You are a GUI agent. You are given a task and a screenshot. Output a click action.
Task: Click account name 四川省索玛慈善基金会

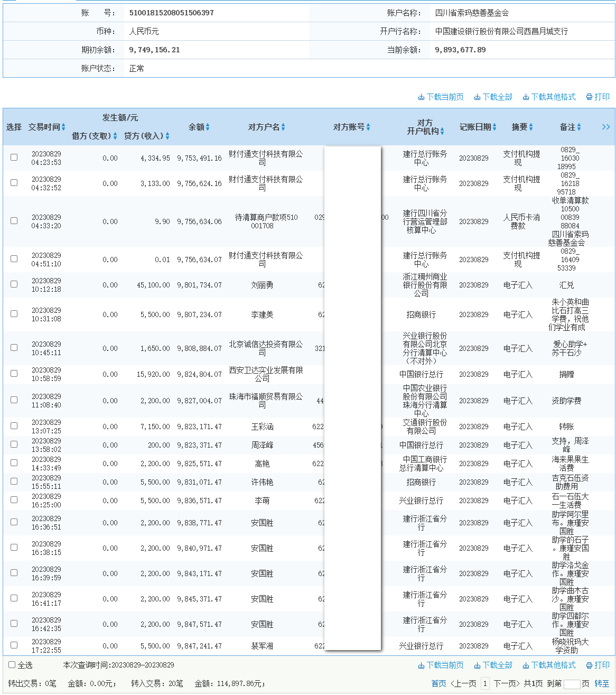pyautogui.click(x=472, y=13)
